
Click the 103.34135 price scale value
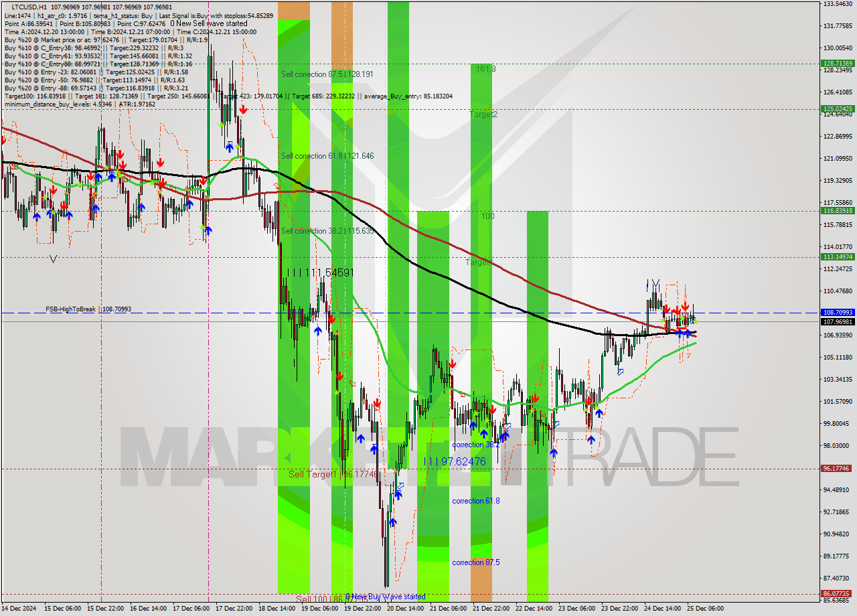pos(838,380)
